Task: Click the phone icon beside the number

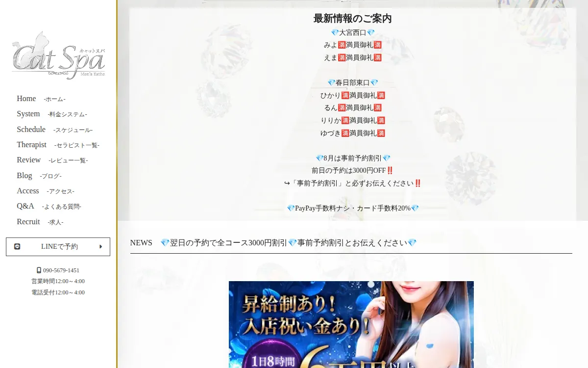Action: point(39,270)
